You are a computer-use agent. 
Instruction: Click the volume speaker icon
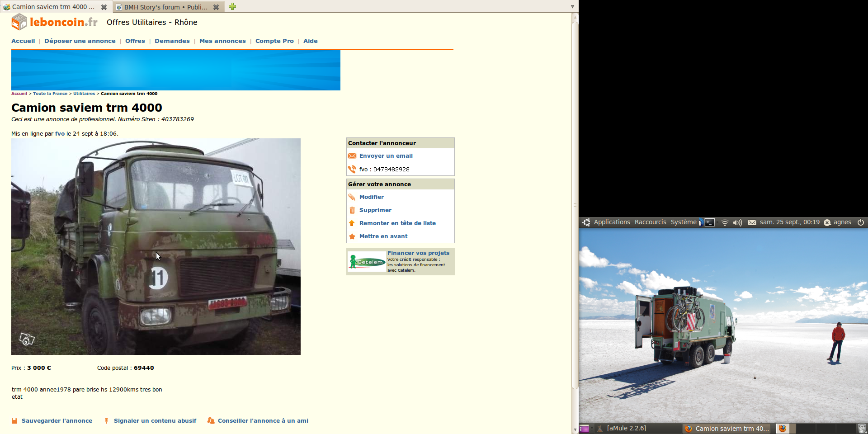pyautogui.click(x=737, y=222)
